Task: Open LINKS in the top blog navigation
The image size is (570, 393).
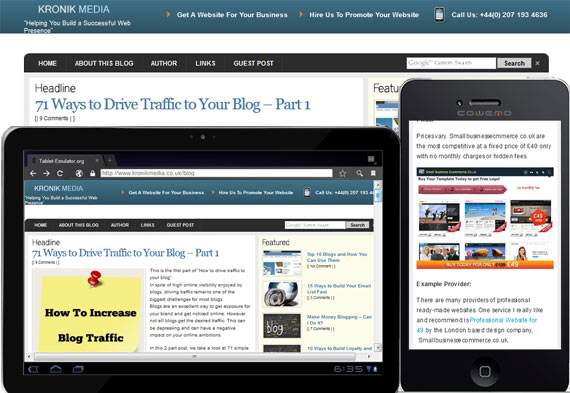Action: coord(205,63)
